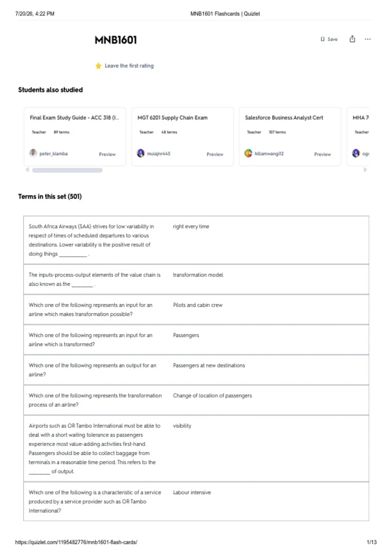Click the right arrow of carousel scrollbar
392x556 pixels.
click(x=365, y=170)
